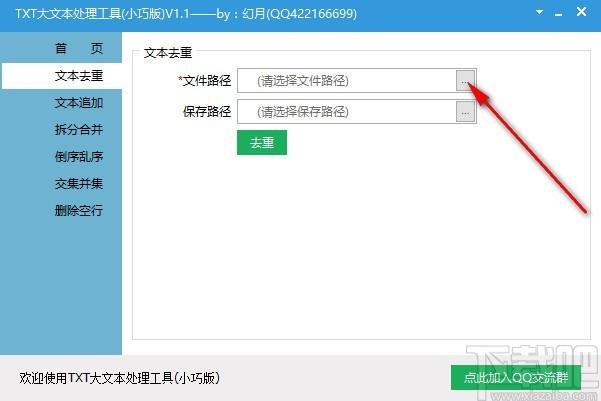Viewport: 601px width, 401px height.
Task: Click the 文本去重 group box heading
Action: [x=168, y=53]
